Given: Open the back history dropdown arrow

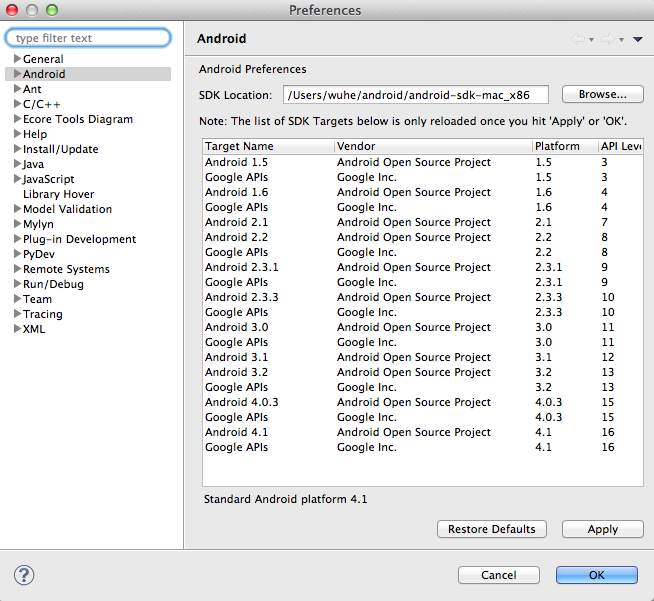Looking at the screenshot, I should tap(591, 40).
